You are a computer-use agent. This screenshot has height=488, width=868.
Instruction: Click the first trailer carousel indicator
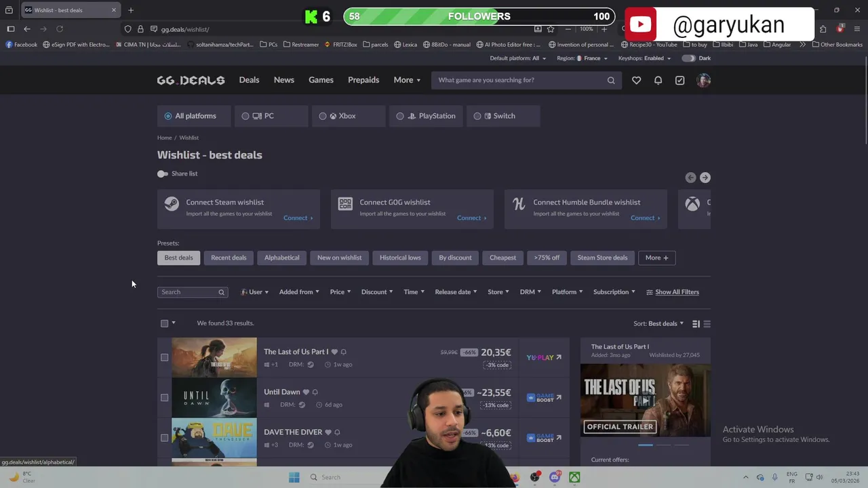(646, 445)
